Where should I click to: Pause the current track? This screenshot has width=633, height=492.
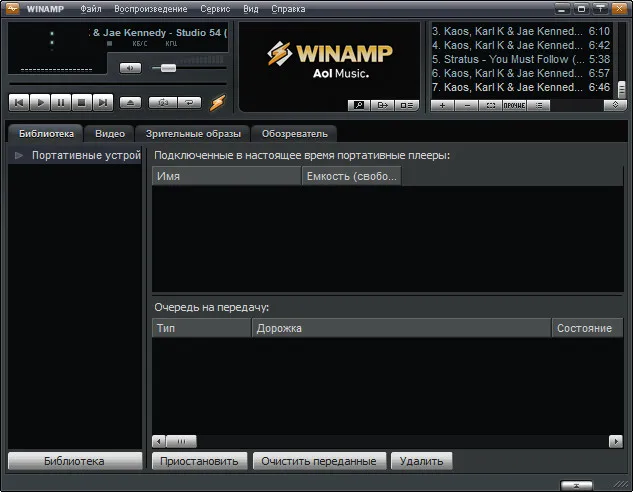[x=61, y=103]
